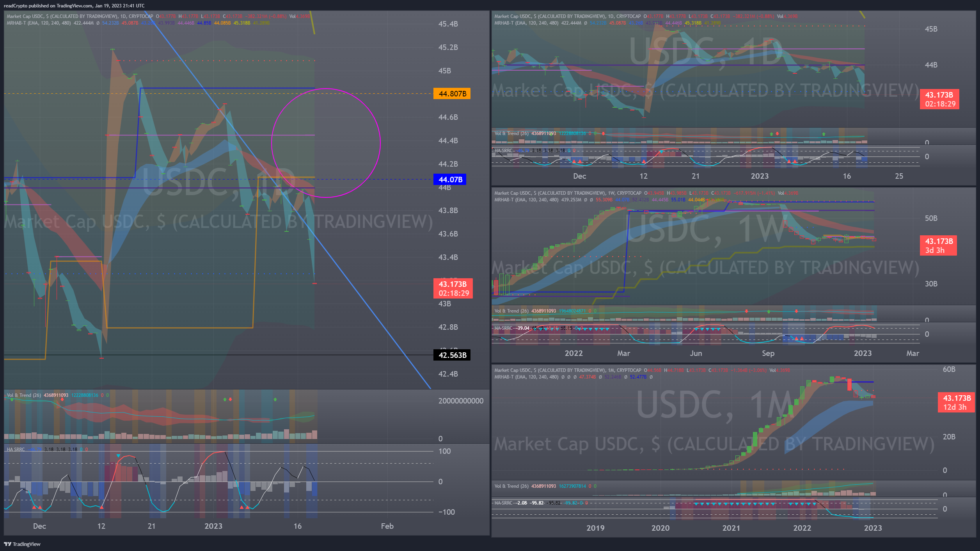The width and height of the screenshot is (980, 551).
Task: Click the 100 oscillator axis value
Action: (444, 451)
